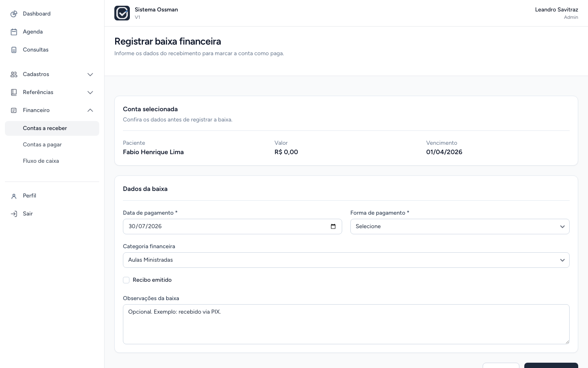Screen dimensions: 588x368
Task: Click the Sistema Ossman title text
Action: 156,9
